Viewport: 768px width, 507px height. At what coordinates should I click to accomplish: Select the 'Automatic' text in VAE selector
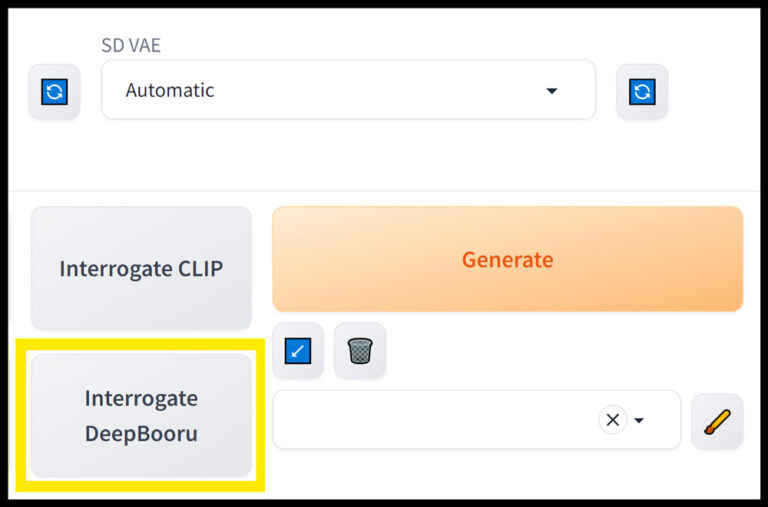coord(170,90)
